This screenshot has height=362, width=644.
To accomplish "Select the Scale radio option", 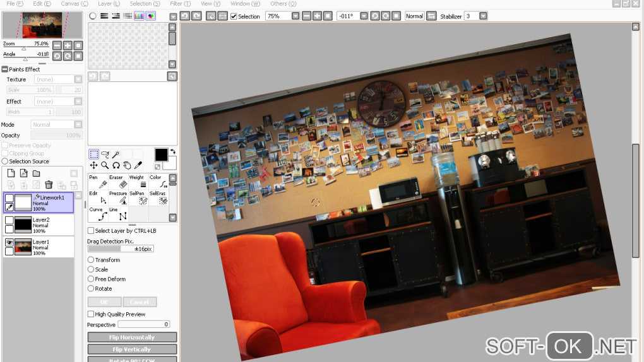I will coord(91,269).
